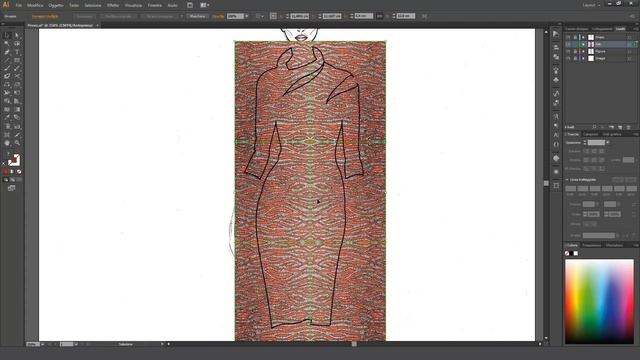
Task: Switch to the Sfumatura panel tab
Action: tap(614, 245)
